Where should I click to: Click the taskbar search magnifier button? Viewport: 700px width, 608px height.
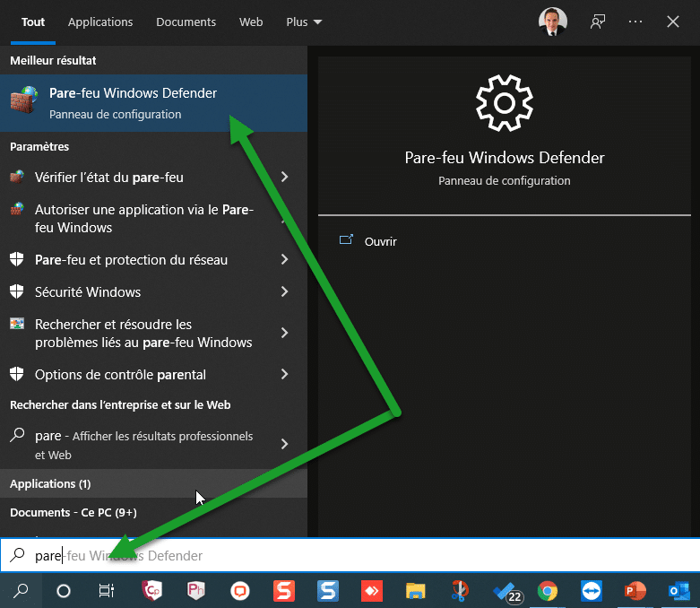(x=21, y=591)
